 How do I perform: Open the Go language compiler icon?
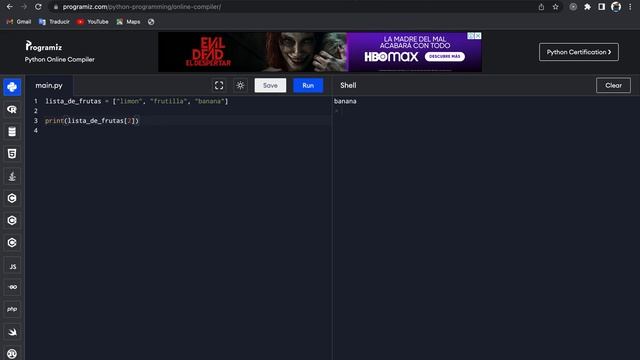click(12, 287)
